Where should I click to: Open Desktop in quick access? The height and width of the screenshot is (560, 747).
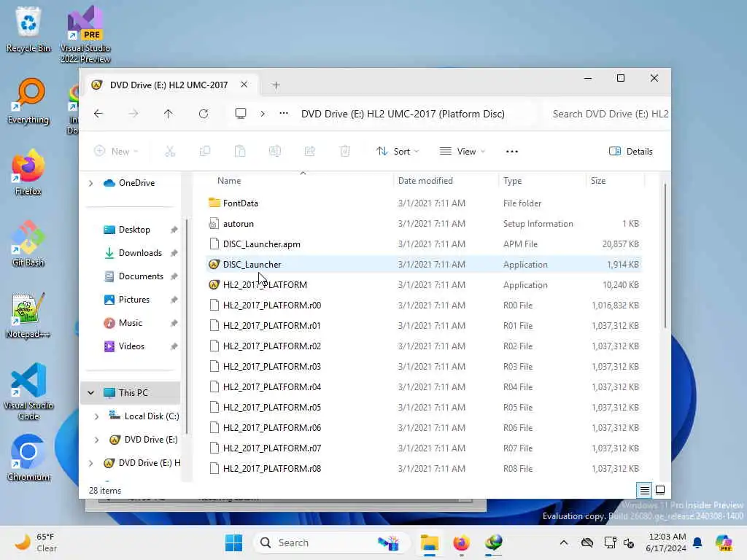tap(127, 230)
